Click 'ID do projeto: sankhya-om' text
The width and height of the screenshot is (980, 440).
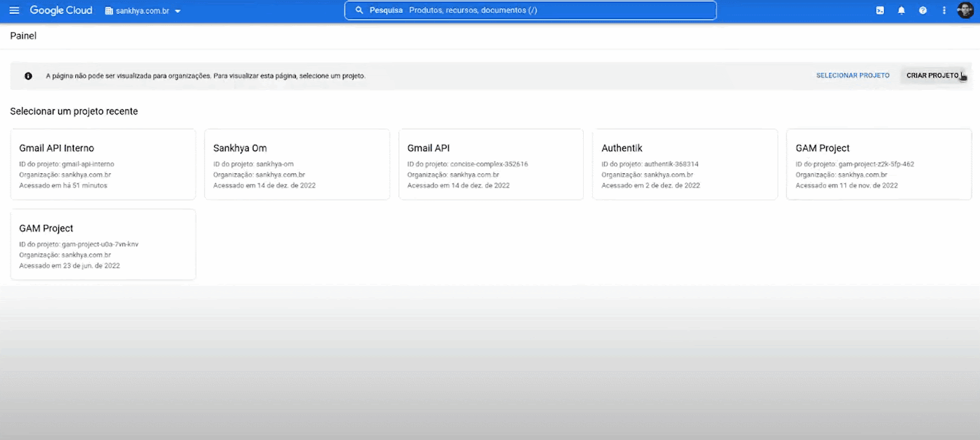(x=254, y=164)
